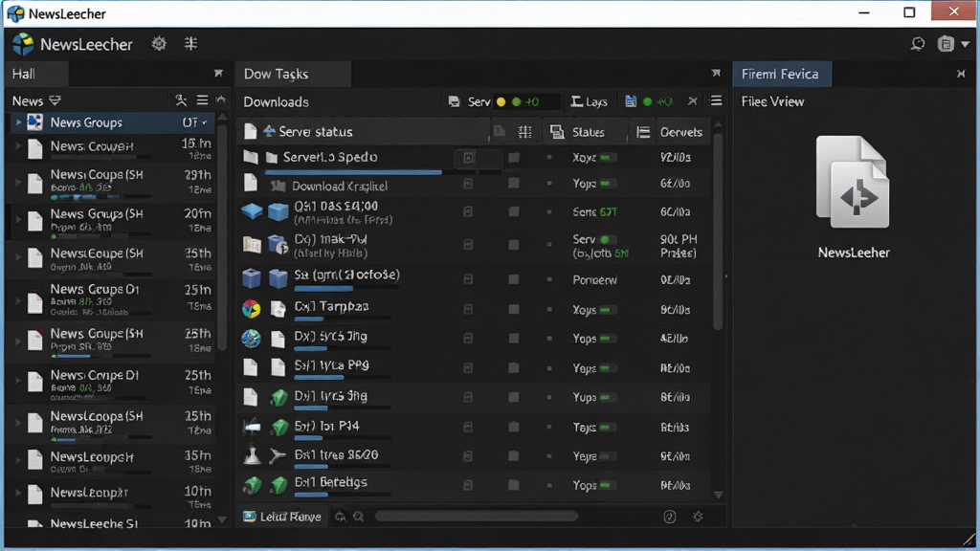This screenshot has width=980, height=551.
Task: Switch to the Hall tab
Action: tap(36, 74)
